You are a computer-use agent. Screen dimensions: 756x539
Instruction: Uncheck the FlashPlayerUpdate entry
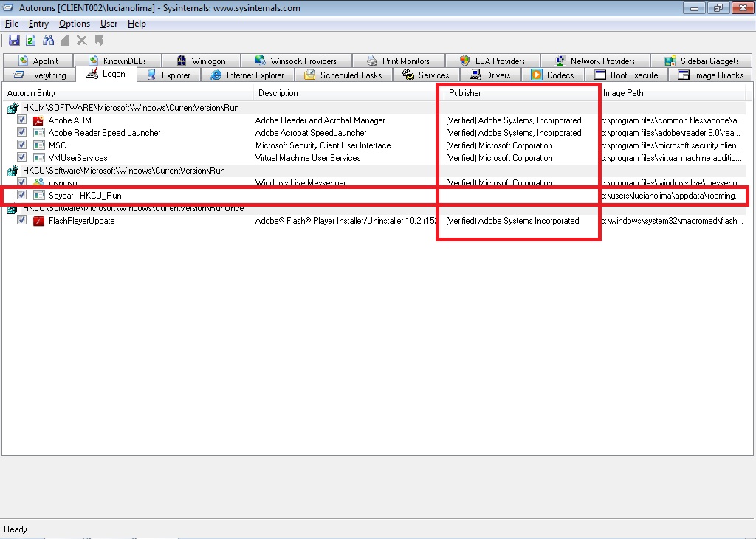click(21, 220)
